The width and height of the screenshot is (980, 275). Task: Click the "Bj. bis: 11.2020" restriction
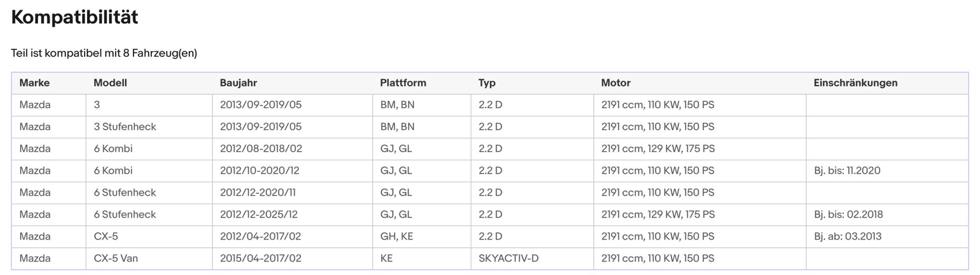point(847,171)
